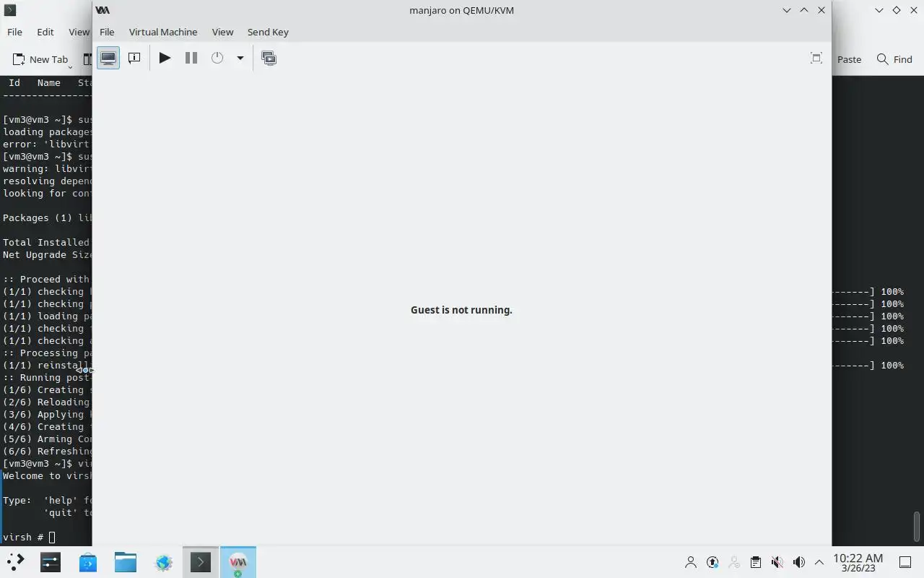Open the user account tray icon
The width and height of the screenshot is (924, 578).
coord(691,562)
